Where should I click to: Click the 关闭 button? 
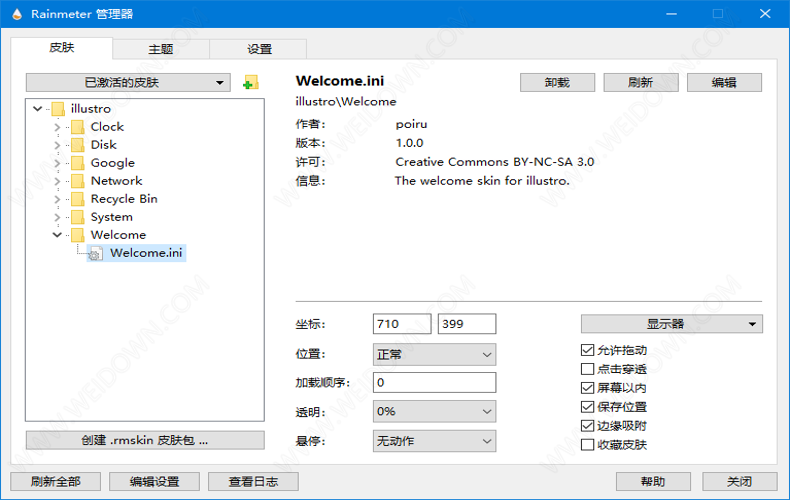tap(740, 482)
